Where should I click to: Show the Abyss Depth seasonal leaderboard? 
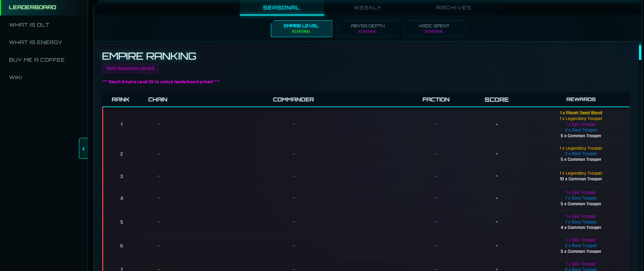[x=368, y=28]
